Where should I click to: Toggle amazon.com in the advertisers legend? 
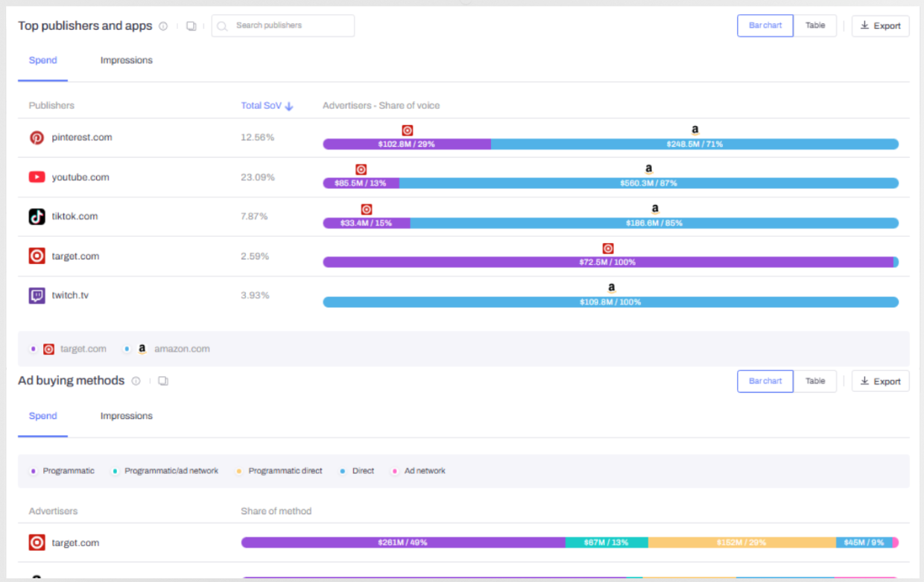coord(174,349)
